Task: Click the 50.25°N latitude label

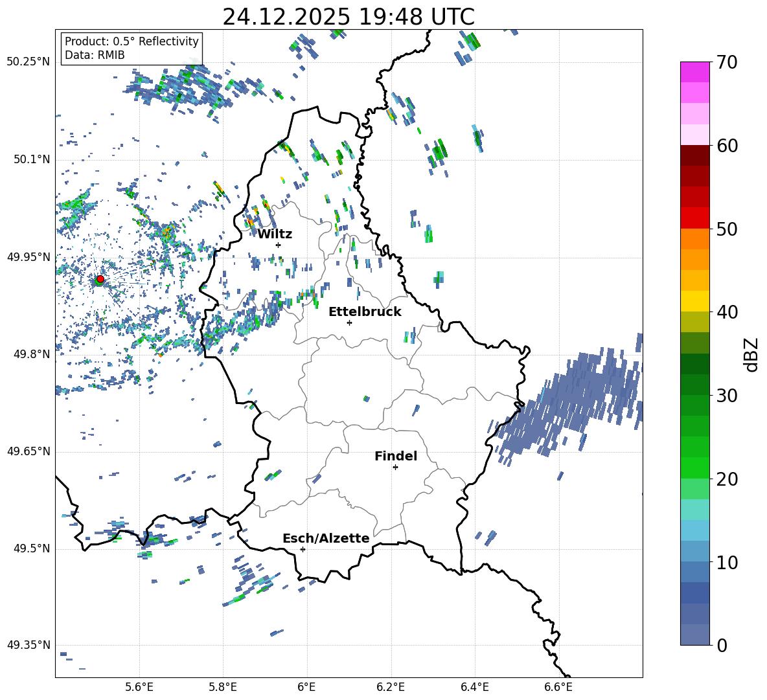Action: [29, 62]
